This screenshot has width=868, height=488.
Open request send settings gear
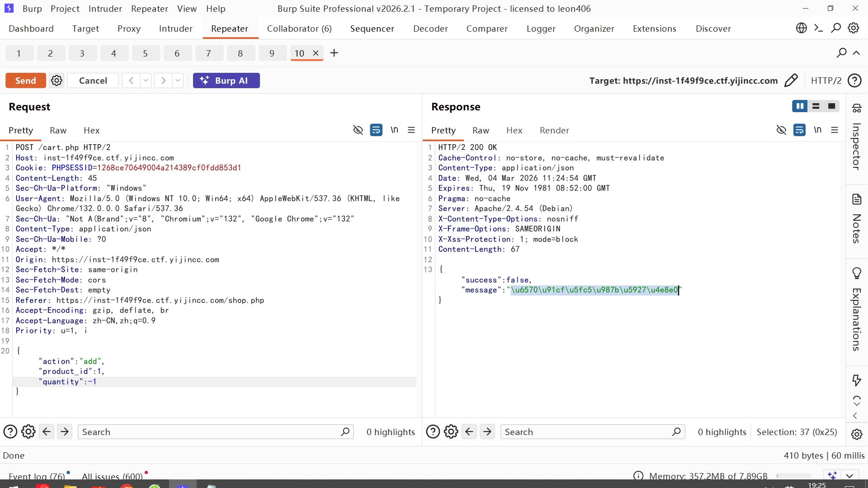tap(57, 81)
